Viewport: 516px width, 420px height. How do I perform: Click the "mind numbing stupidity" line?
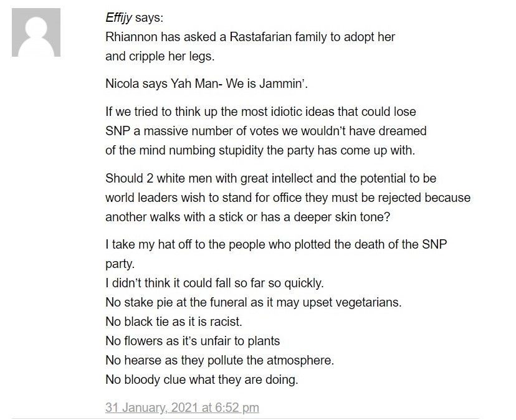(260, 150)
